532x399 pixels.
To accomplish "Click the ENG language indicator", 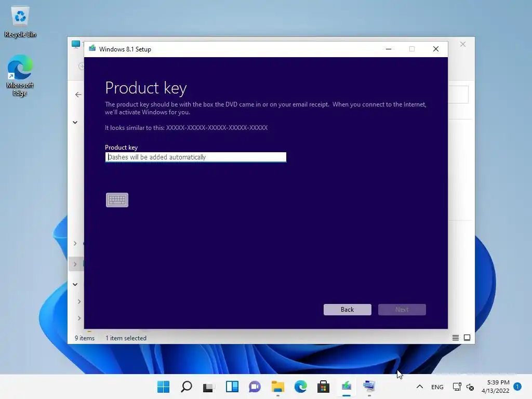I will click(437, 387).
